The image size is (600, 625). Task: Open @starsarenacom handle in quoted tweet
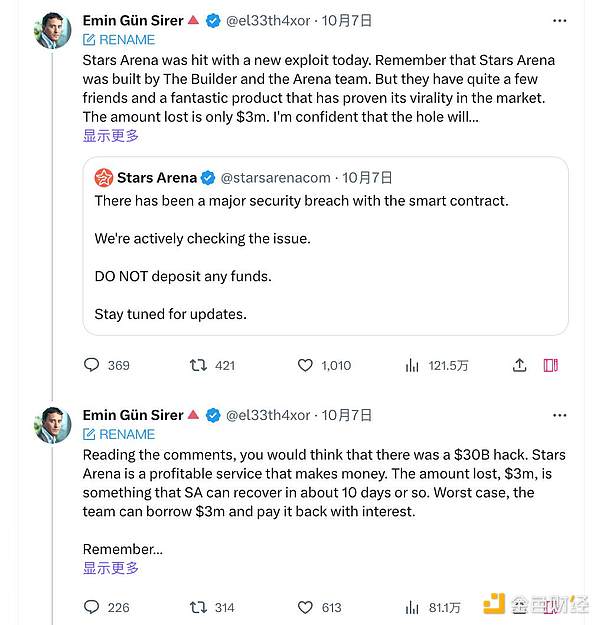coord(277,178)
